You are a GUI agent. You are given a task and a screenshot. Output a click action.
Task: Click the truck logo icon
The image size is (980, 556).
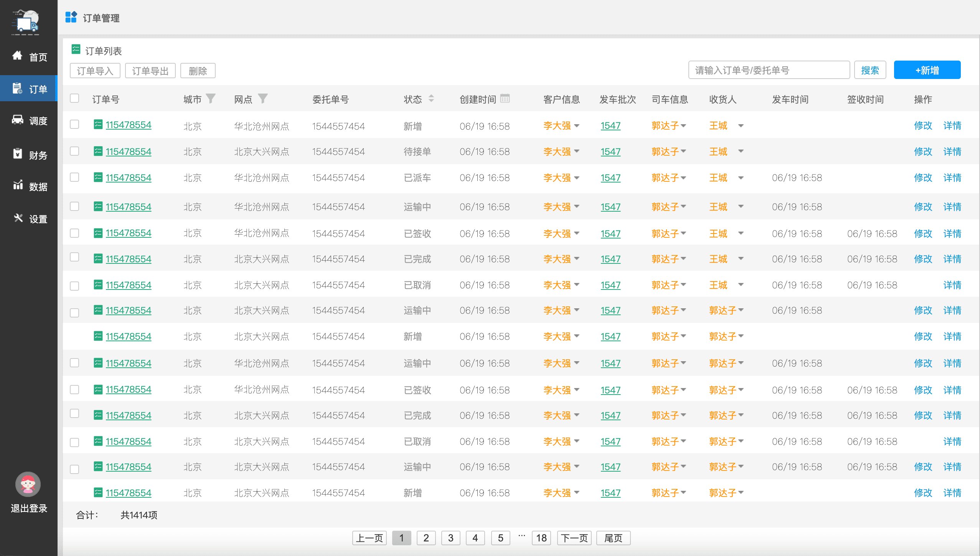26,22
